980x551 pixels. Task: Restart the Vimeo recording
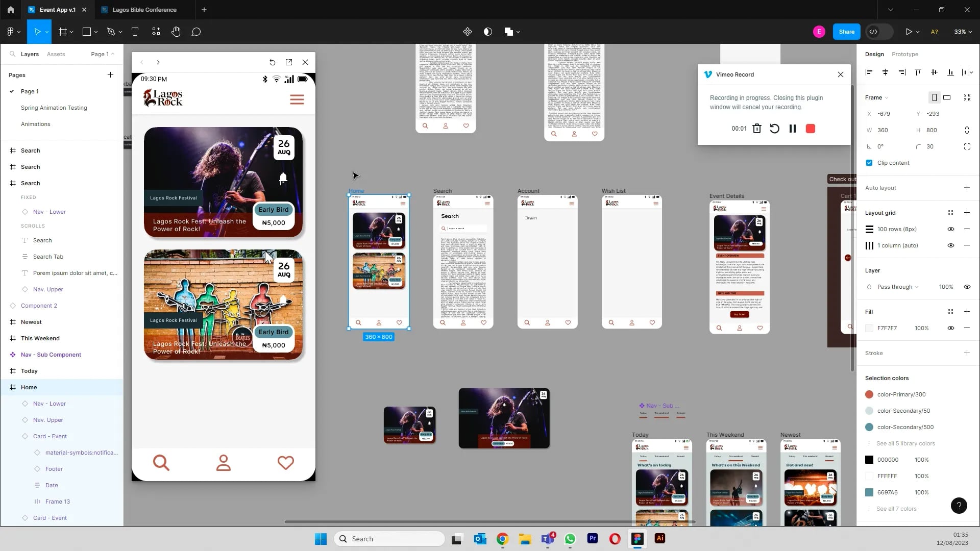pos(774,129)
